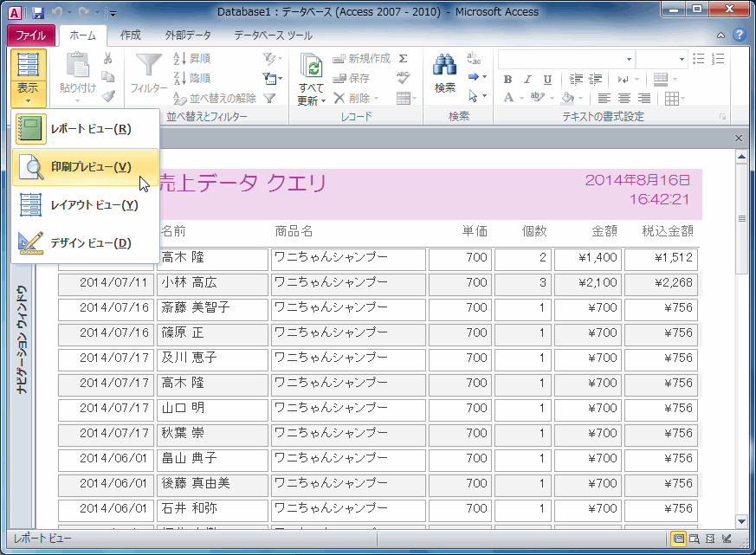The image size is (756, 555).
Task: Expand the ナビゲーション ウィンドウ pane
Action: click(23, 340)
